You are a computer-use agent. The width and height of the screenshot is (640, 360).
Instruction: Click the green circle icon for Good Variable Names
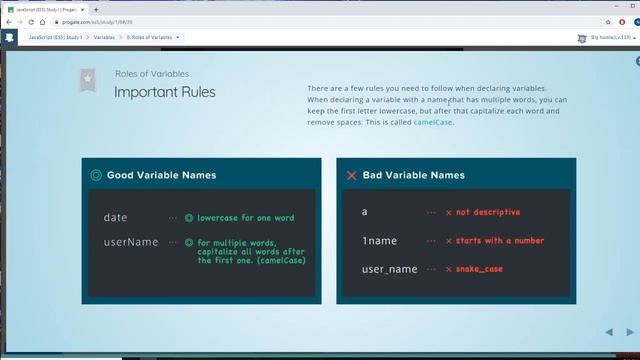(96, 175)
